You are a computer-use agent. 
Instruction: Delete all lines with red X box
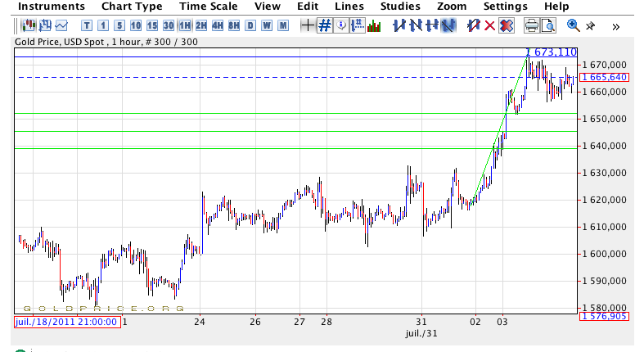click(507, 25)
